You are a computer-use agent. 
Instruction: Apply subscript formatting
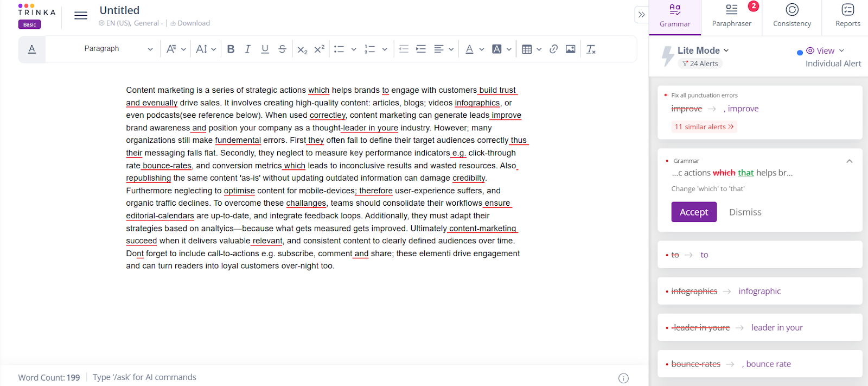click(x=302, y=49)
